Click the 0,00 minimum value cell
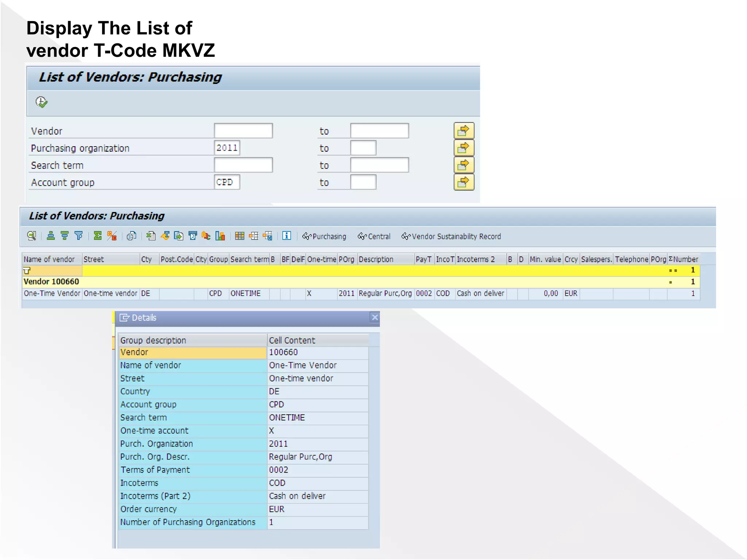 coord(545,293)
